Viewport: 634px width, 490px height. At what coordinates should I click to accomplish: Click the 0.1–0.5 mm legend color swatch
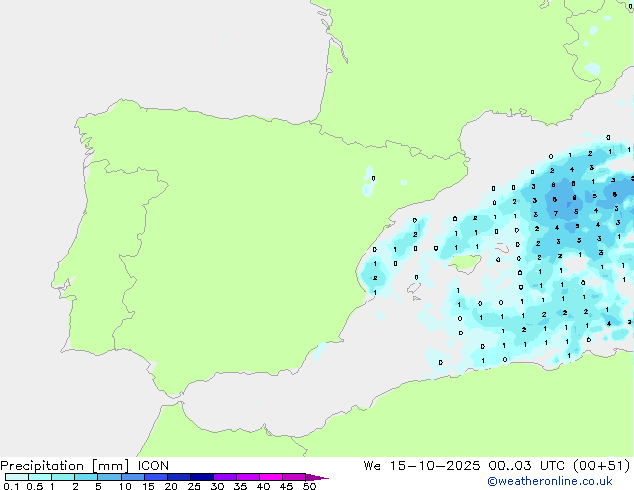point(17,477)
